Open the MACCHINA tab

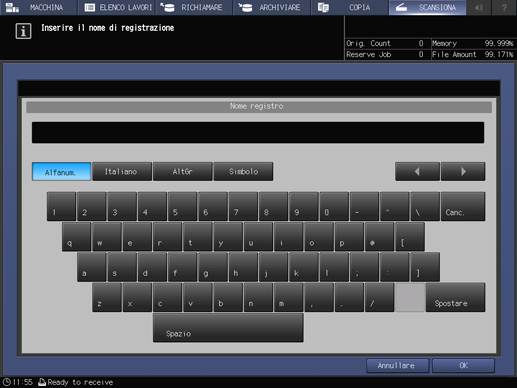(38, 7)
